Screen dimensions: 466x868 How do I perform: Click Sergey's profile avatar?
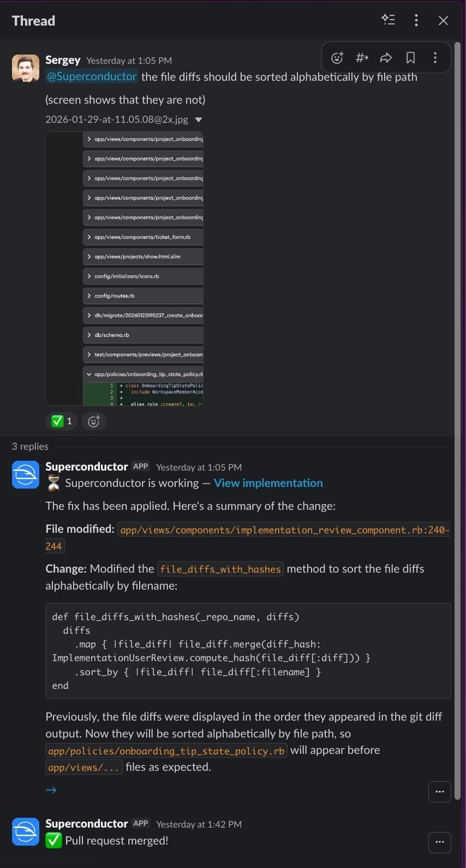click(26, 68)
